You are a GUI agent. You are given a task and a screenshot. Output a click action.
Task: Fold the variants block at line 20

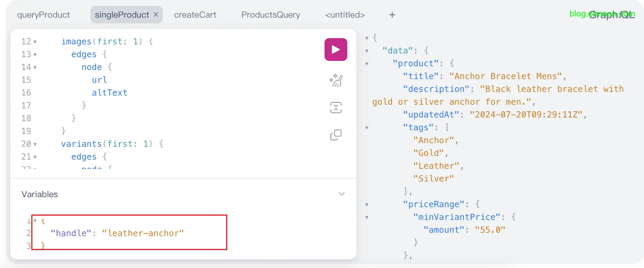(x=35, y=145)
